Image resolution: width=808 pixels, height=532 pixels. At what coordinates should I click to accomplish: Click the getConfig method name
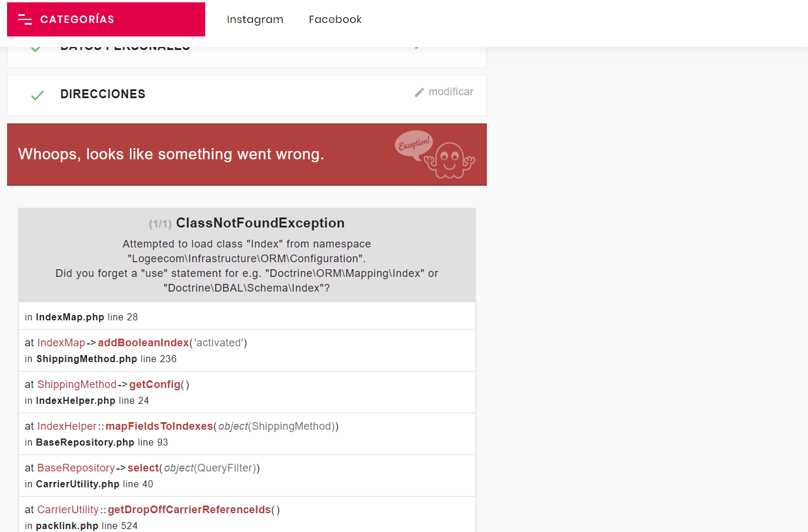(155, 384)
